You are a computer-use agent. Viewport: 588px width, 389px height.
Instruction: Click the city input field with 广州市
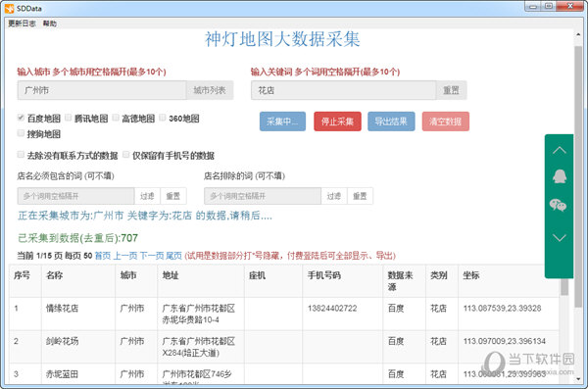click(102, 90)
